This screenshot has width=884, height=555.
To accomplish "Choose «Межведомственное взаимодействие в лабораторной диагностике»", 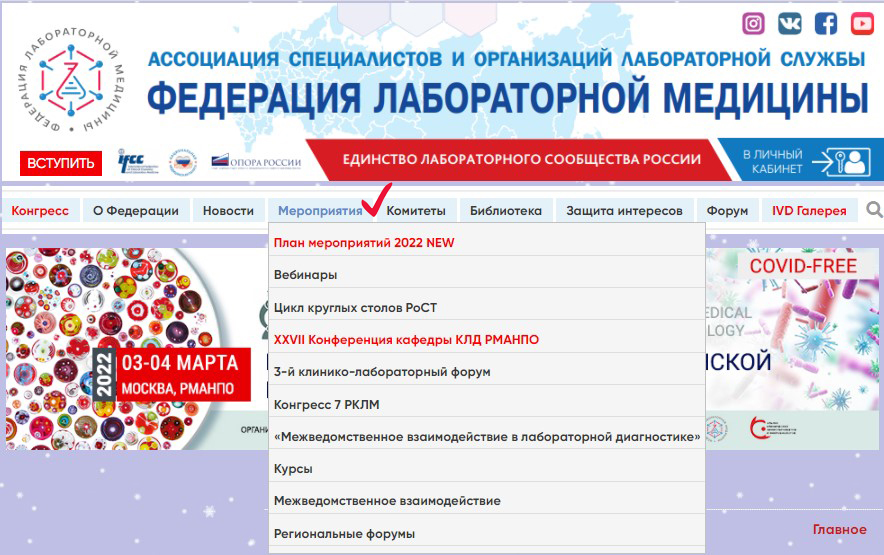I will (487, 437).
